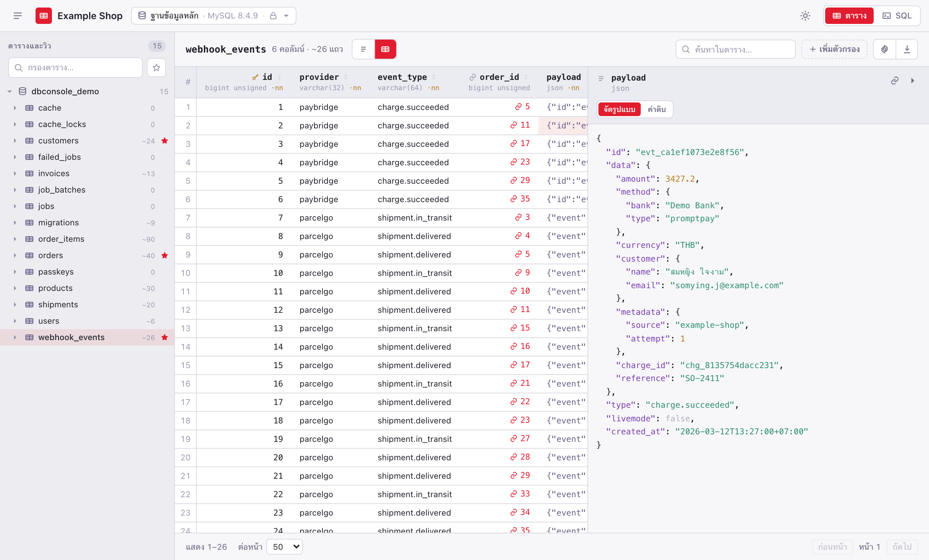The height and width of the screenshot is (560, 929).
Task: Click previous page button ก่อนหน้า
Action: pyautogui.click(x=832, y=546)
